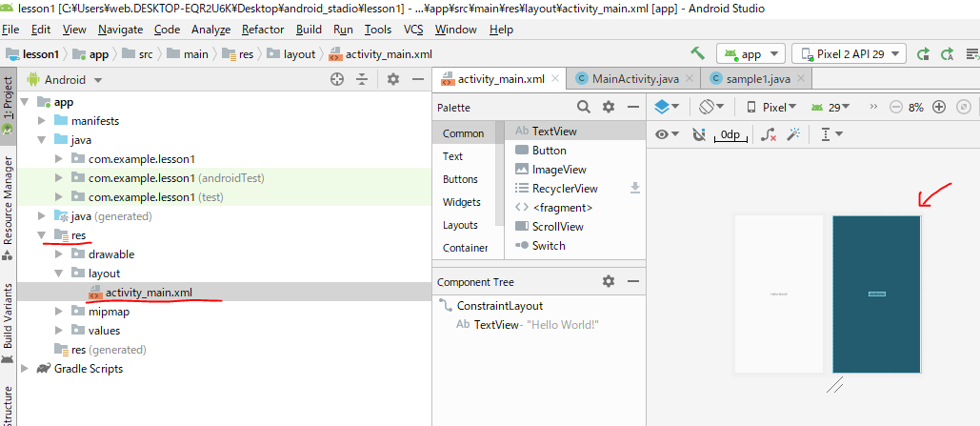Switch to the MainActivity.java tab
980x426 pixels.
(x=632, y=78)
